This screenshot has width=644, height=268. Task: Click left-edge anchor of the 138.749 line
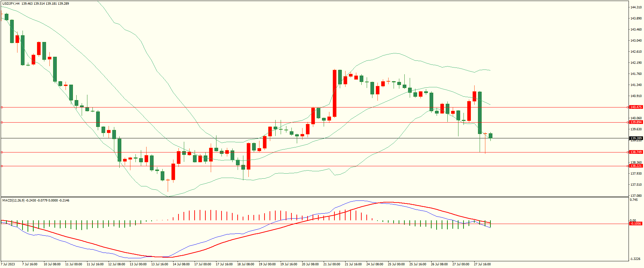pyautogui.click(x=2, y=152)
